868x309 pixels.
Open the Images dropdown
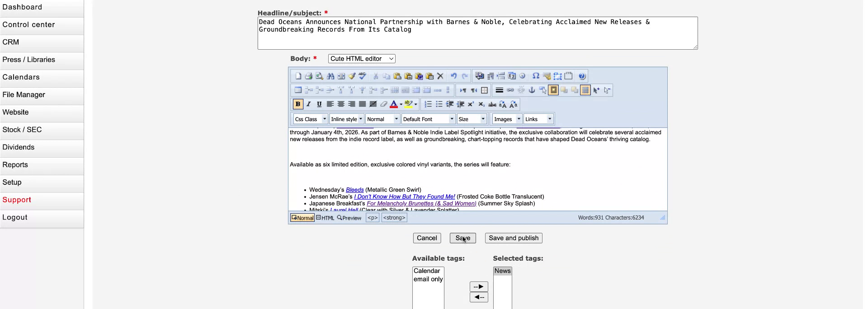pos(507,119)
